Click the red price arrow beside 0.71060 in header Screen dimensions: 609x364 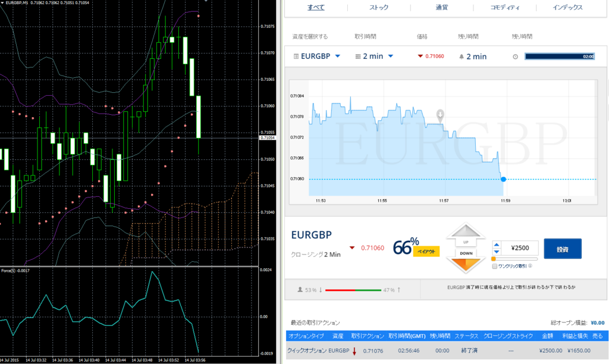coord(420,57)
